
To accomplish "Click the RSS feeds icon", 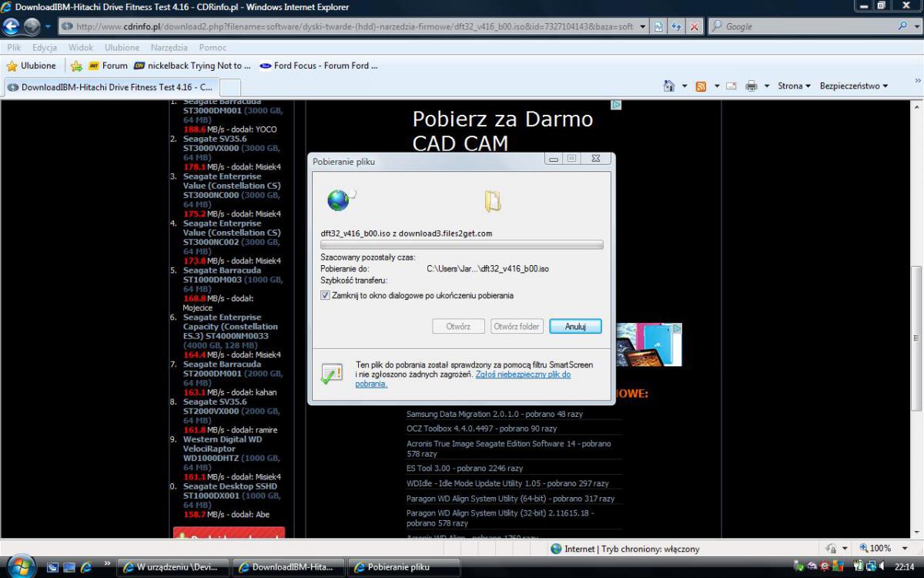I will tap(701, 86).
